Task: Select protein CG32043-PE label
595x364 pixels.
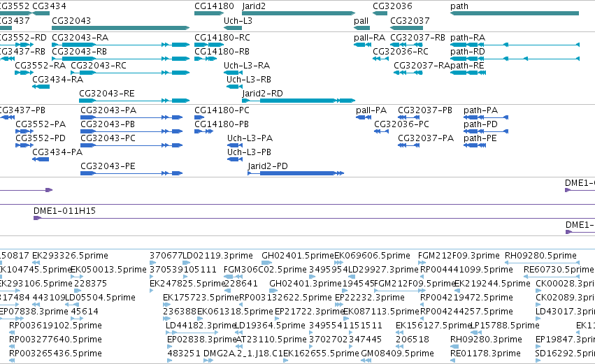Action: (x=108, y=166)
